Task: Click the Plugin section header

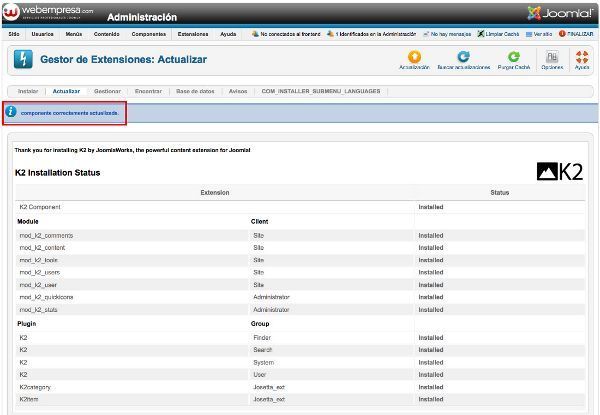Action: [26, 324]
